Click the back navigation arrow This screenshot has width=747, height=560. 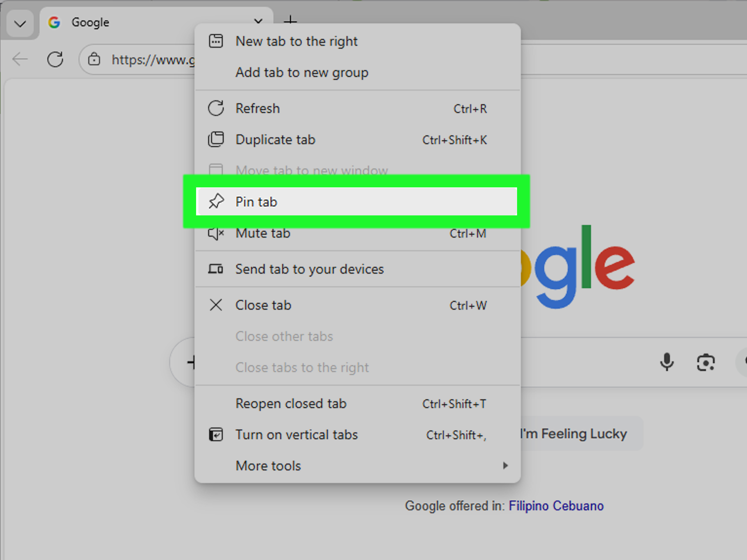[20, 59]
